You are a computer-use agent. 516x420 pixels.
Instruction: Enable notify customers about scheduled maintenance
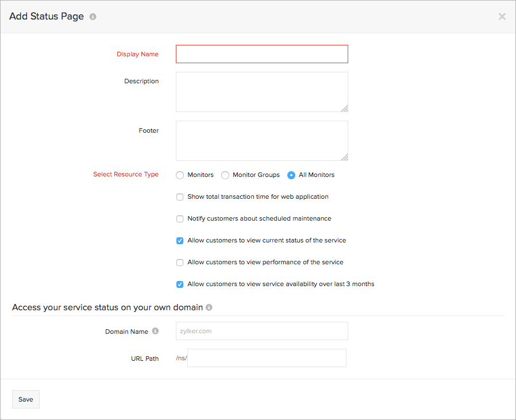(x=180, y=218)
